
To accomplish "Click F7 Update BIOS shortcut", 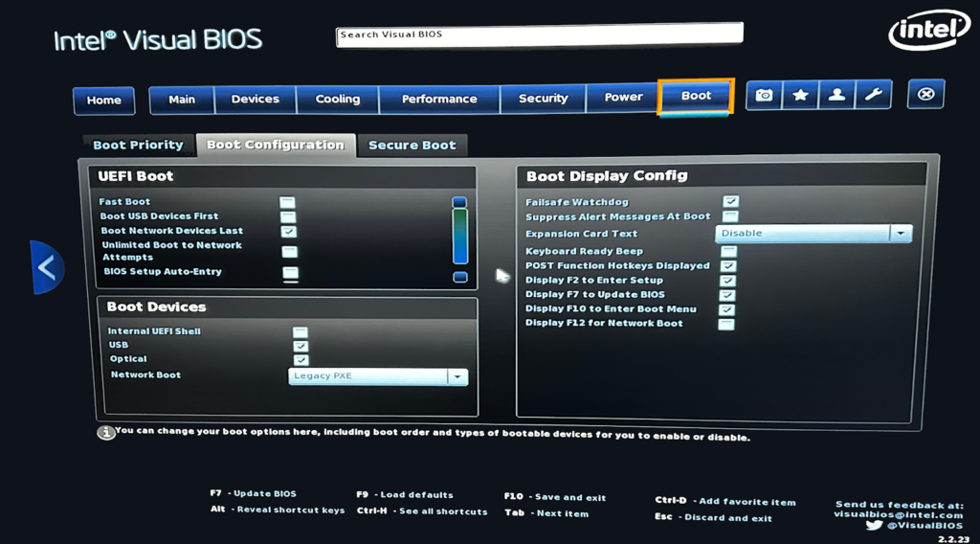I will click(x=253, y=493).
